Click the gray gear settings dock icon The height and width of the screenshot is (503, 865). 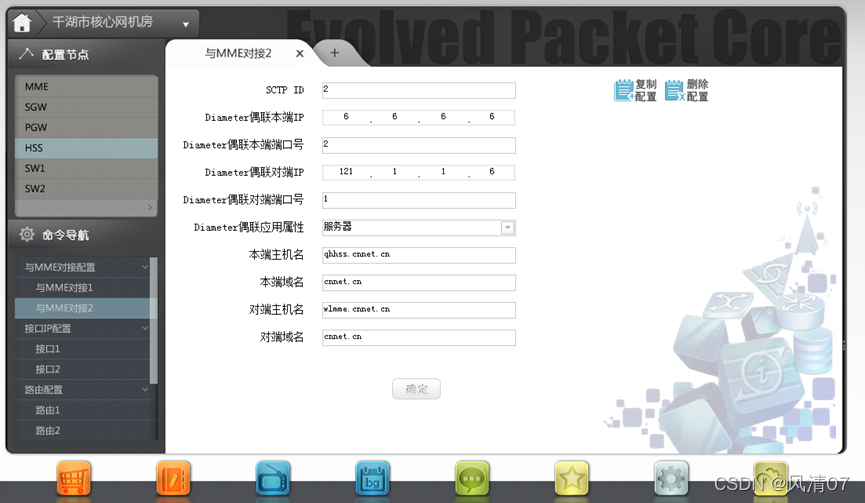[x=671, y=478]
